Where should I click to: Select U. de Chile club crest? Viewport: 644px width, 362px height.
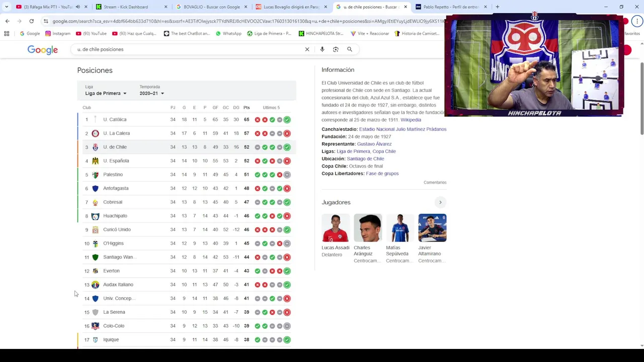click(95, 147)
